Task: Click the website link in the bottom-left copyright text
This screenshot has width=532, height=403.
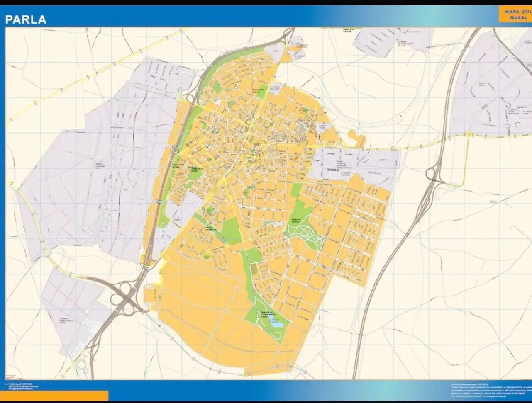Action: [23, 386]
